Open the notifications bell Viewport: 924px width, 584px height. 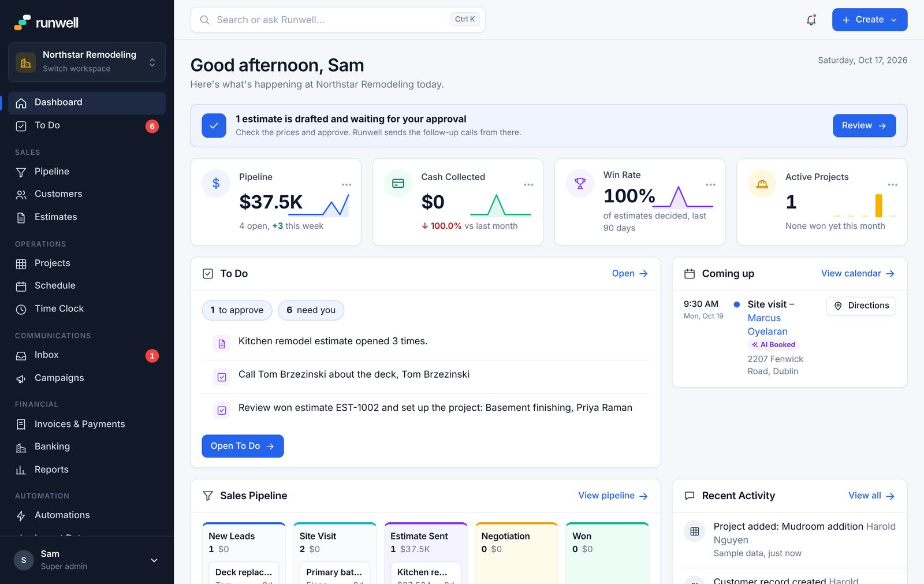(811, 20)
